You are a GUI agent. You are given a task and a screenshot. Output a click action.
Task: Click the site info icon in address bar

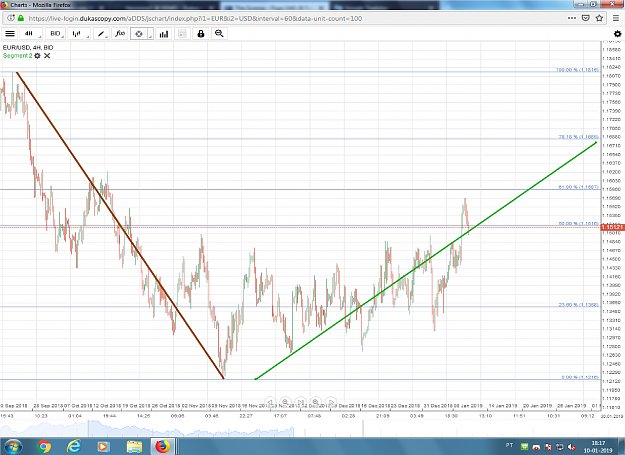click(x=11, y=18)
